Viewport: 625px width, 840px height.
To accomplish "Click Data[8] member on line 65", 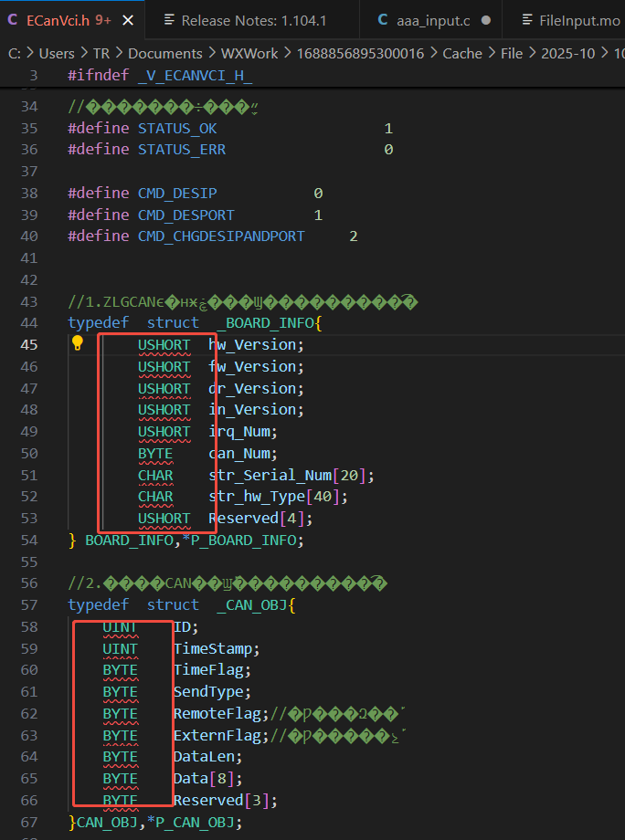I will (x=204, y=779).
